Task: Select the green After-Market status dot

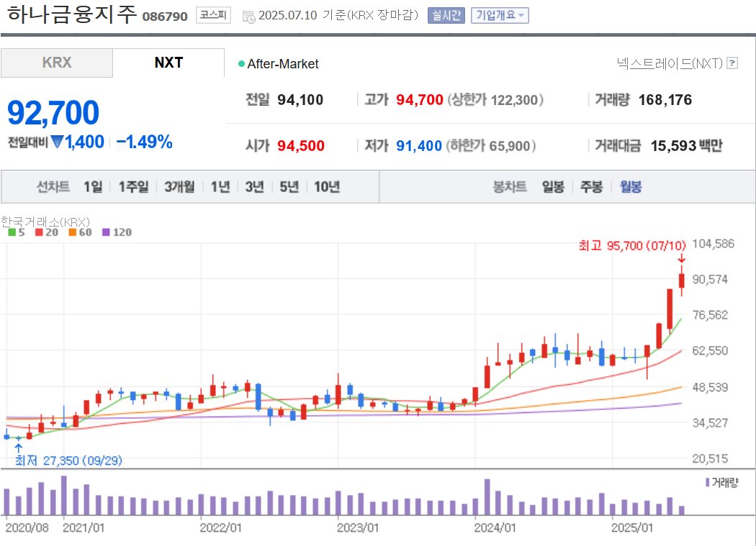Action: [x=243, y=63]
